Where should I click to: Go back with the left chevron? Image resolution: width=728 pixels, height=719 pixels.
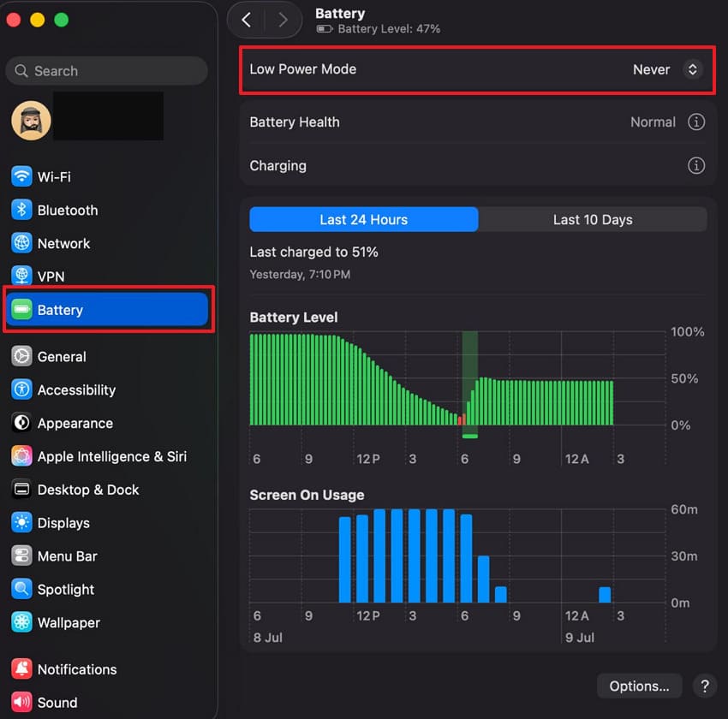click(247, 20)
